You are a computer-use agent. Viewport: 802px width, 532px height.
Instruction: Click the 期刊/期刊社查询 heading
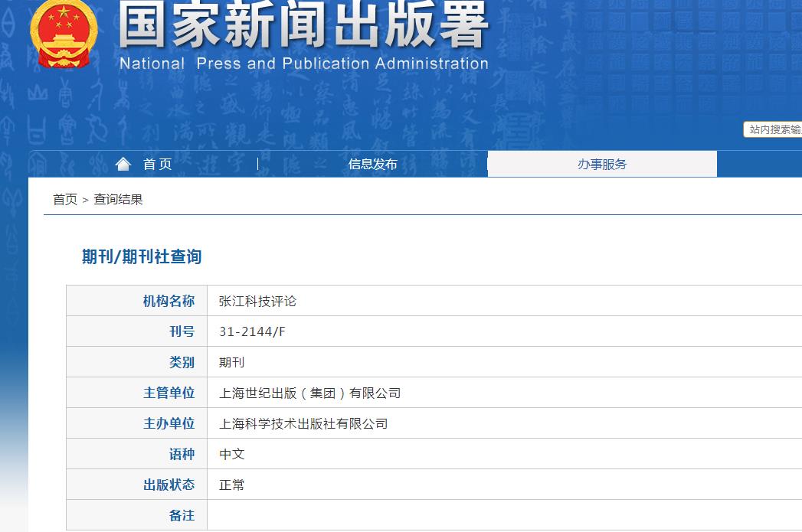click(x=142, y=256)
